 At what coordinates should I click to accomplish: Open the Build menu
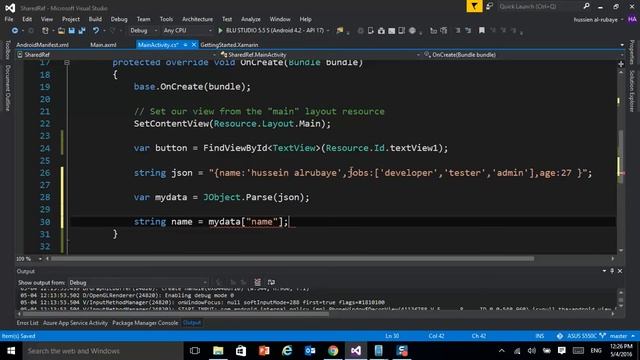(x=95, y=19)
